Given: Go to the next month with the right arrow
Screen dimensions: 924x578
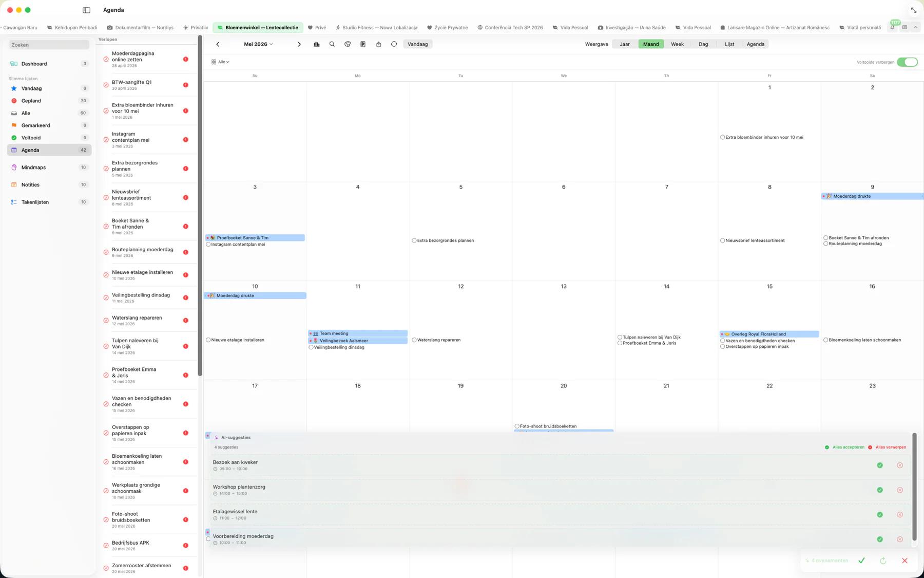Looking at the screenshot, I should pos(299,44).
